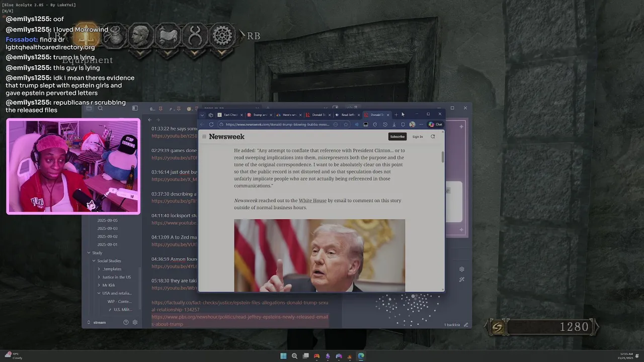The width and height of the screenshot is (644, 362).
Task: Click the gear icon in Obsidian right panel
Action: point(462,269)
